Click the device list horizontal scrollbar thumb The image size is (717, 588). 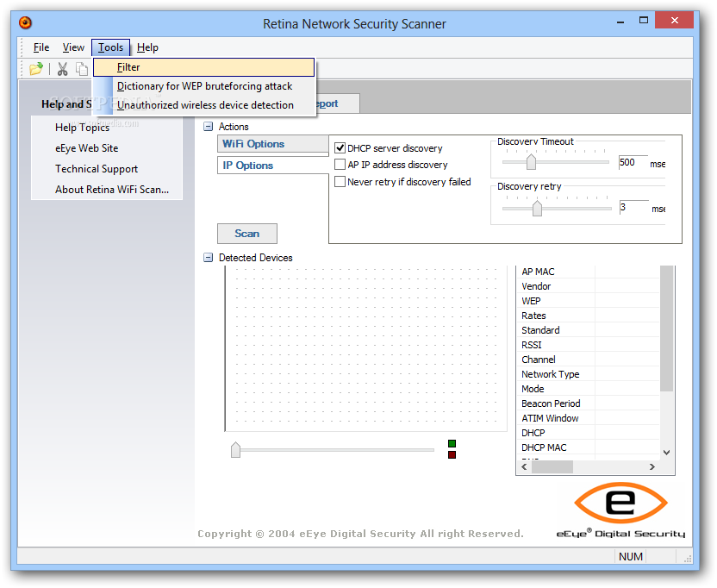point(552,466)
